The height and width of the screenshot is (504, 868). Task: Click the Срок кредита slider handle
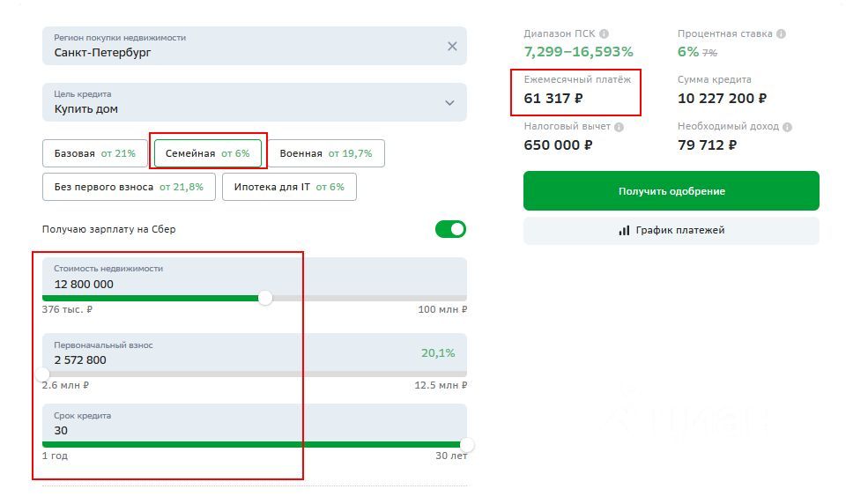point(467,445)
